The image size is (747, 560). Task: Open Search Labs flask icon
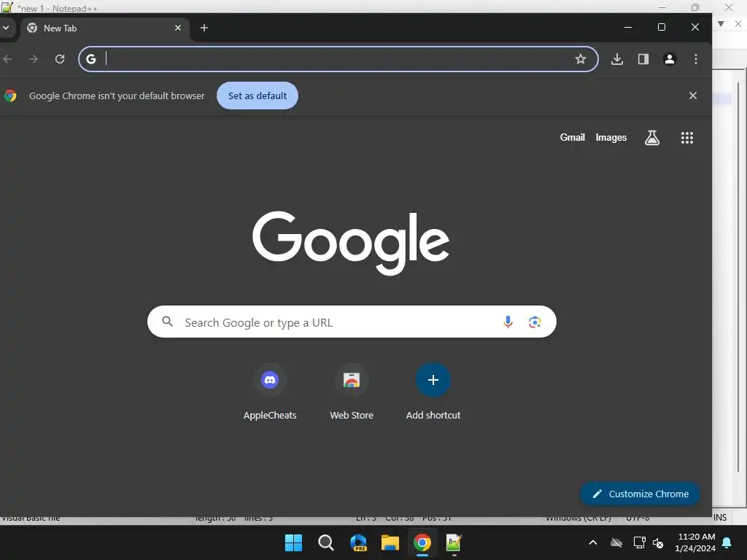[651, 138]
